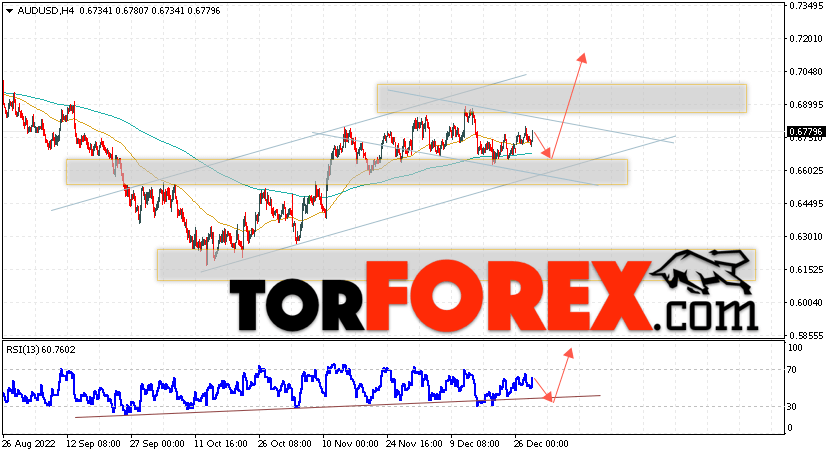
Task: Select the RSI(13) 60.7602 indicator label
Action: (x=41, y=350)
